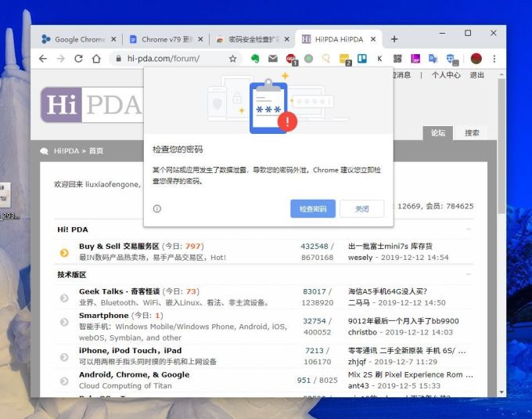The height and width of the screenshot is (419, 532).
Task: Click the HiPDA logo
Action: coord(92,105)
